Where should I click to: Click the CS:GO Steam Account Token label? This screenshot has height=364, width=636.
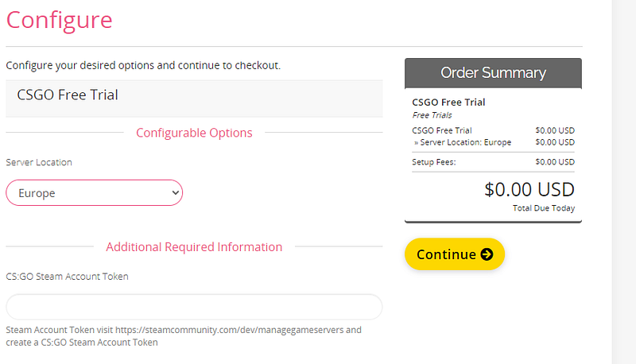pyautogui.click(x=67, y=277)
